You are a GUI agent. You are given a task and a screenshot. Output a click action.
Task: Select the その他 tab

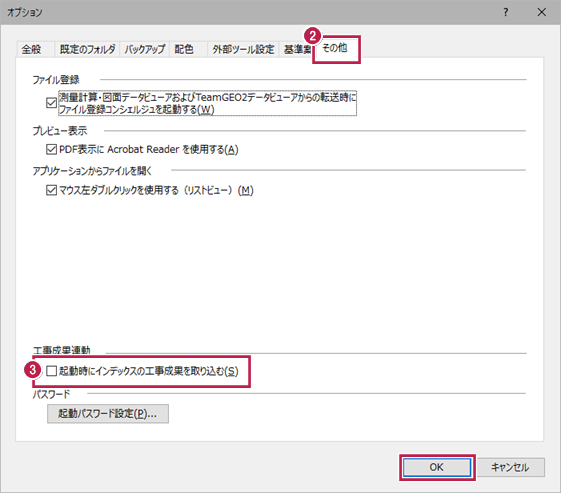(335, 48)
